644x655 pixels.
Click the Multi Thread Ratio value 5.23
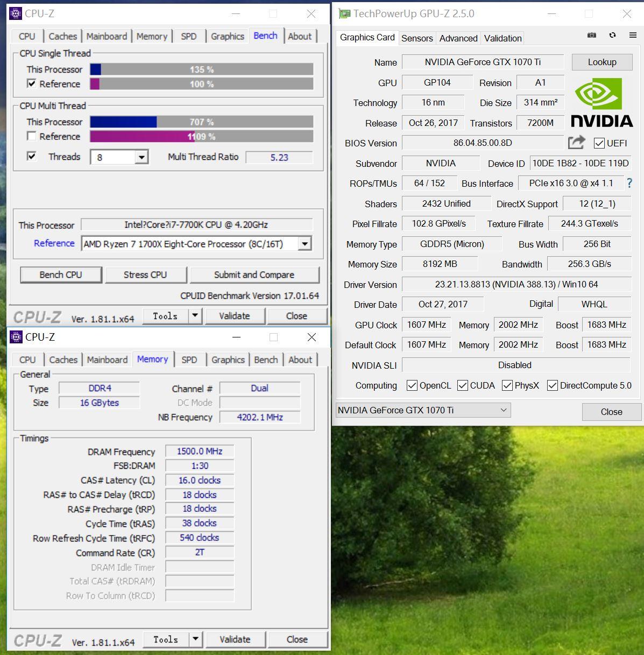[279, 157]
